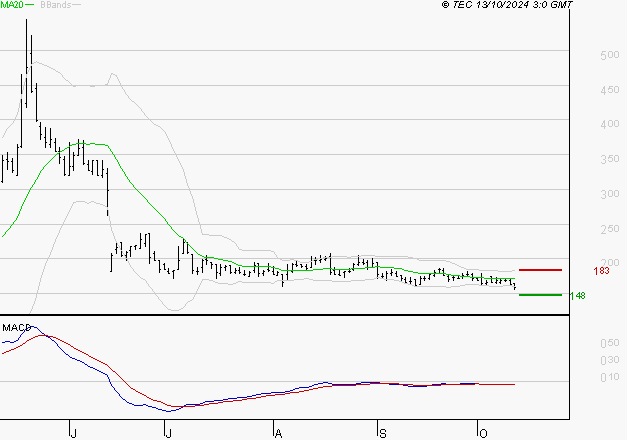Click the 030 MACD axis label
Viewport: 627px width, 440px height.
(610, 360)
